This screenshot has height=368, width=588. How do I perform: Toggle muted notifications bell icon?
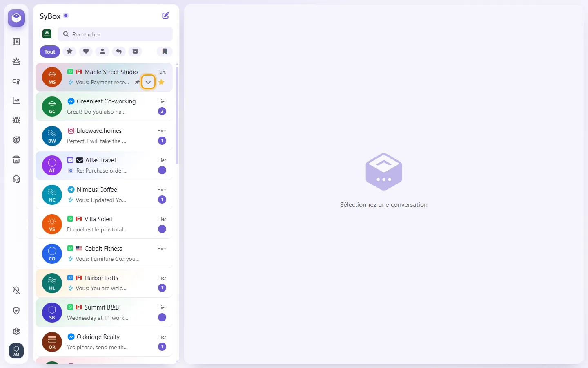16,290
